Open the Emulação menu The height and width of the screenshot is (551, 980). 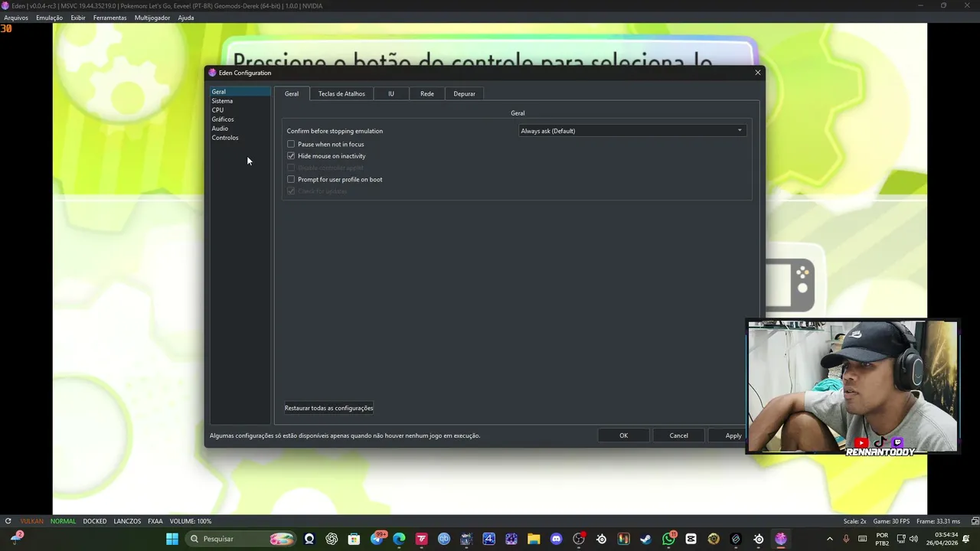[50, 18]
